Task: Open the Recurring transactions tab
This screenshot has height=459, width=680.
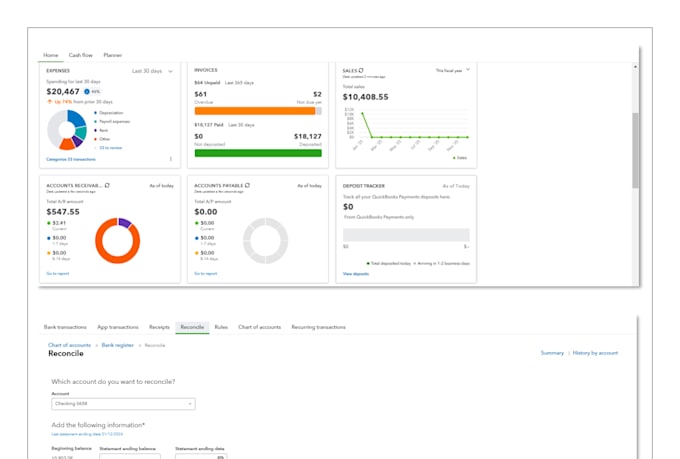Action: [x=318, y=327]
